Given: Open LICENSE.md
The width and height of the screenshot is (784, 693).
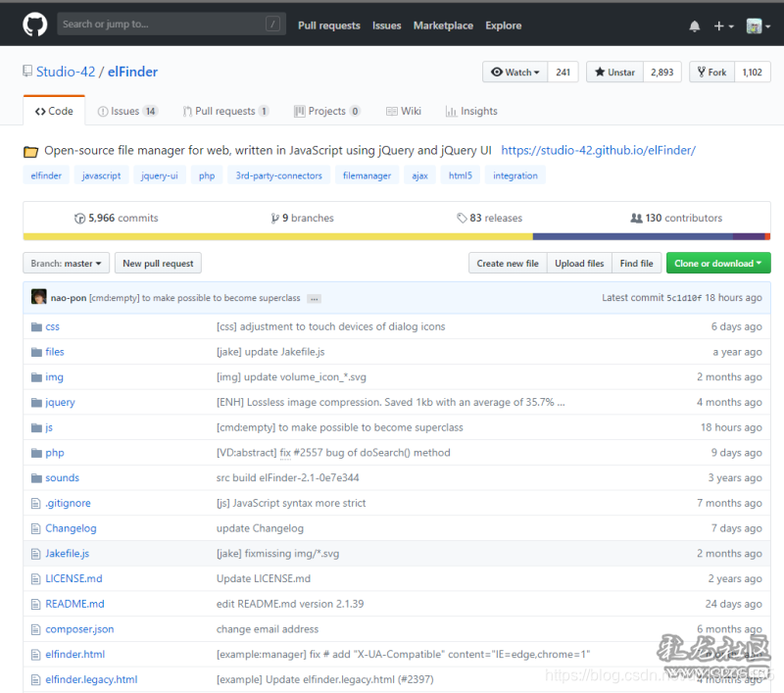Looking at the screenshot, I should (x=74, y=578).
